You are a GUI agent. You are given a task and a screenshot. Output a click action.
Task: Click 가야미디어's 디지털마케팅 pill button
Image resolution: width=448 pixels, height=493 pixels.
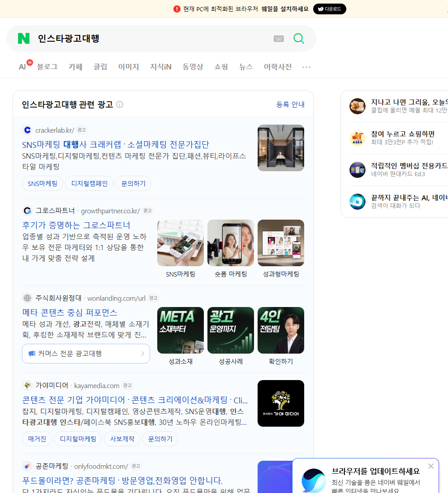[78, 439]
